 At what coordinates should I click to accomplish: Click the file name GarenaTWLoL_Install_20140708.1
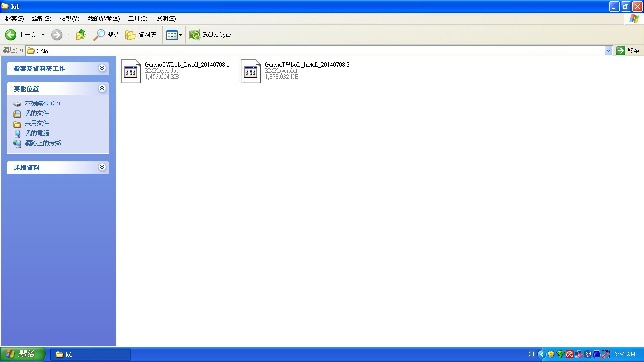pos(187,65)
